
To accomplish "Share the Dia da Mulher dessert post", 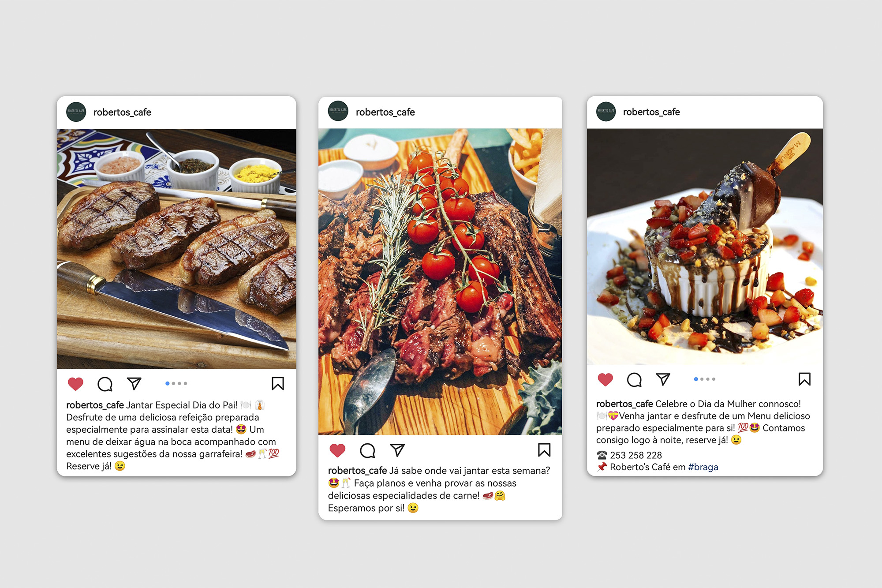I will tap(663, 379).
